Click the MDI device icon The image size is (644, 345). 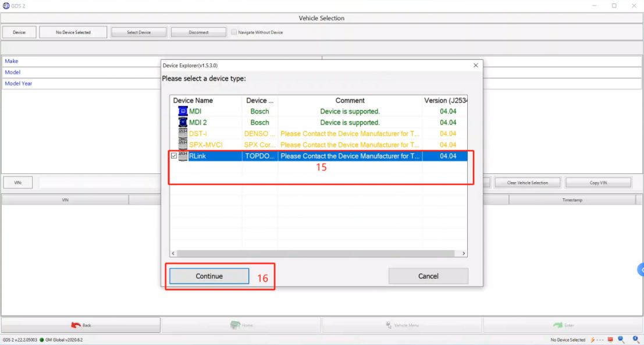pos(183,111)
